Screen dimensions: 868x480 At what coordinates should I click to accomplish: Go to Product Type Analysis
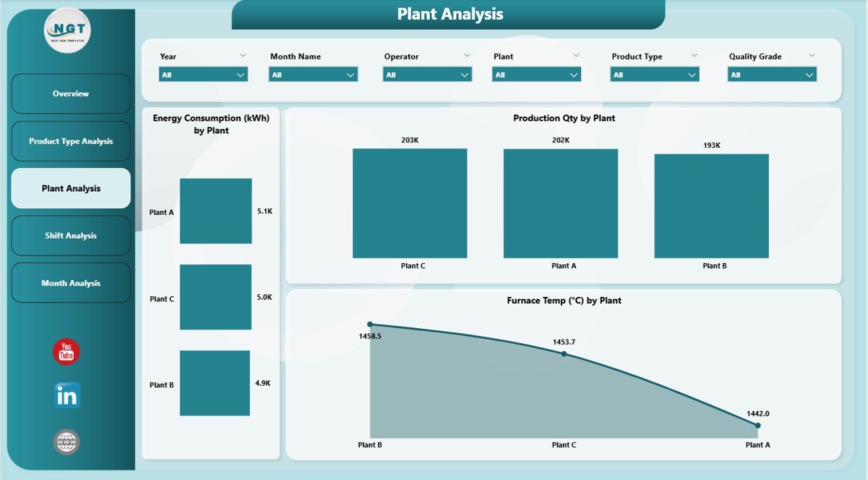(x=71, y=141)
